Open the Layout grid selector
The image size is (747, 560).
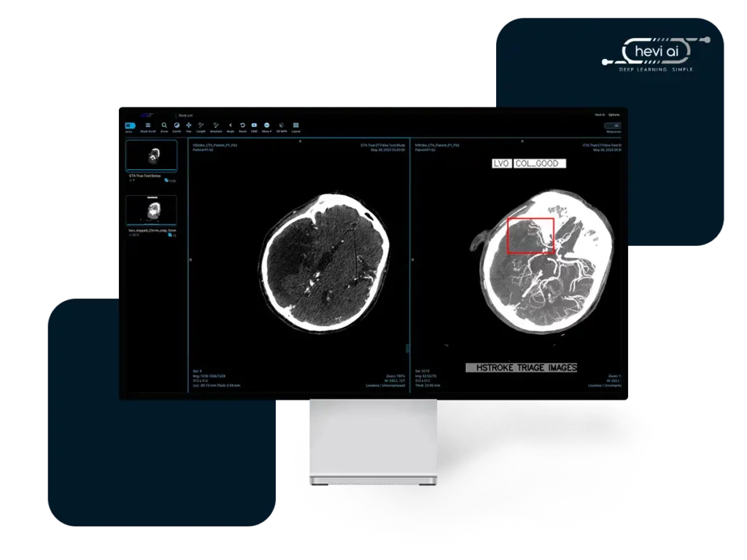[295, 127]
